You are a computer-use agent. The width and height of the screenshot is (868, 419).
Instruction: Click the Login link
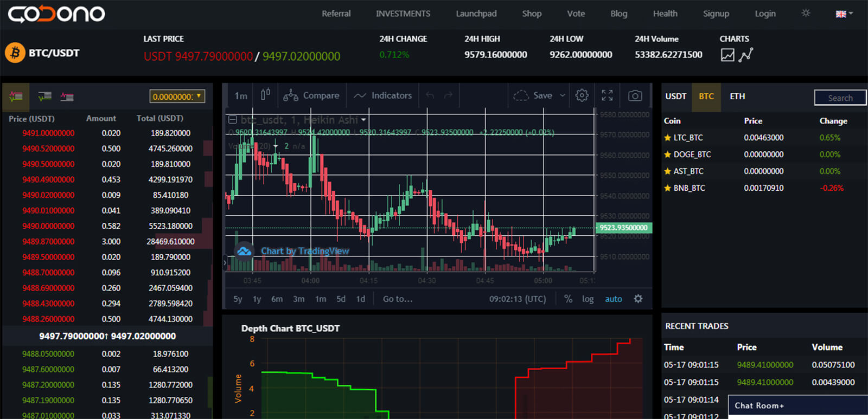coord(765,14)
